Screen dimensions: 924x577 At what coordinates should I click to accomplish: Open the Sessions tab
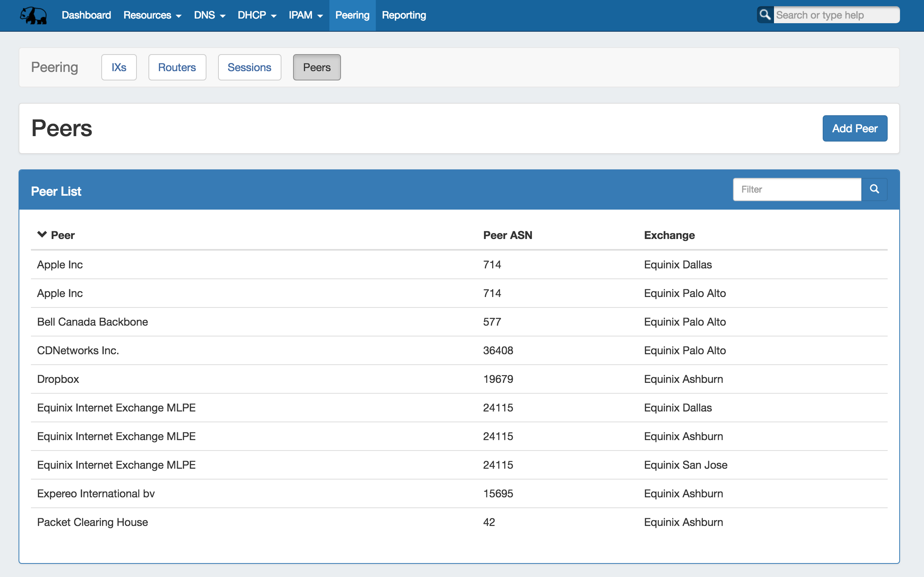[x=249, y=67]
